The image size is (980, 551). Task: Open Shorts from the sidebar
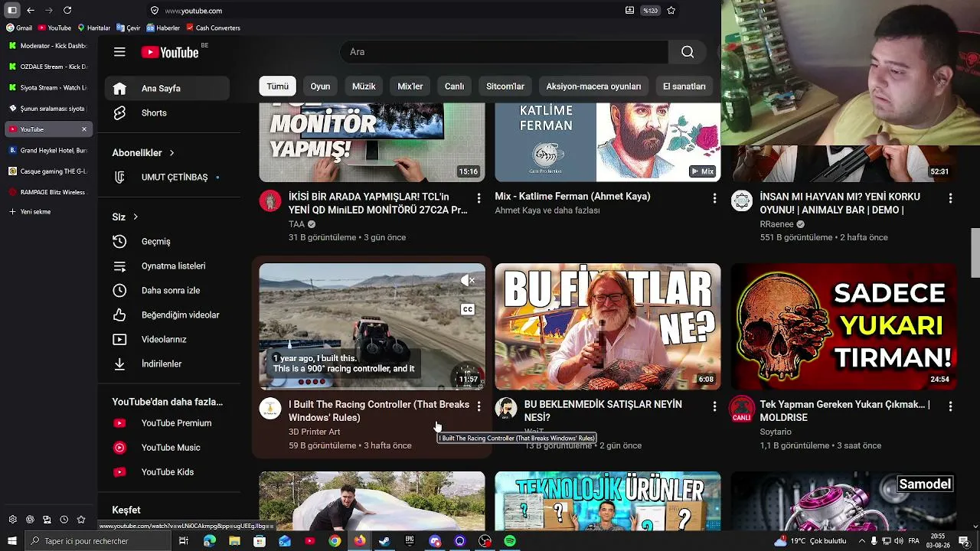(167, 112)
